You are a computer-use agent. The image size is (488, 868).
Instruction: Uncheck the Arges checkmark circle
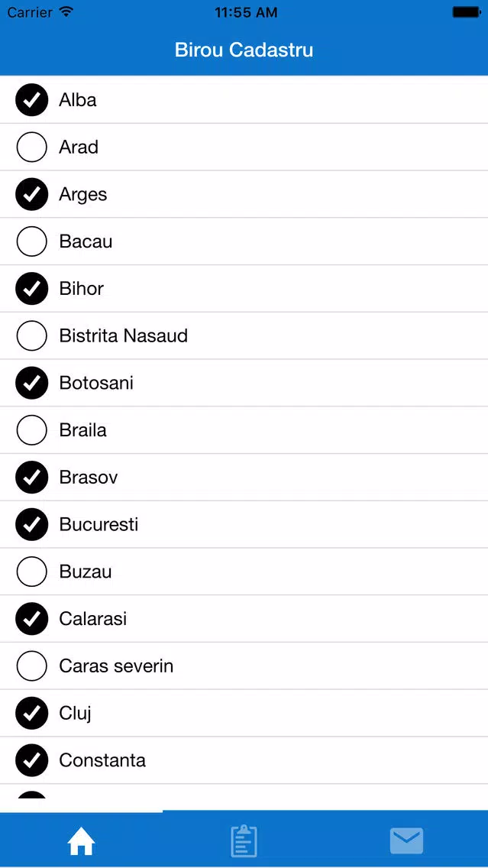(x=31, y=194)
